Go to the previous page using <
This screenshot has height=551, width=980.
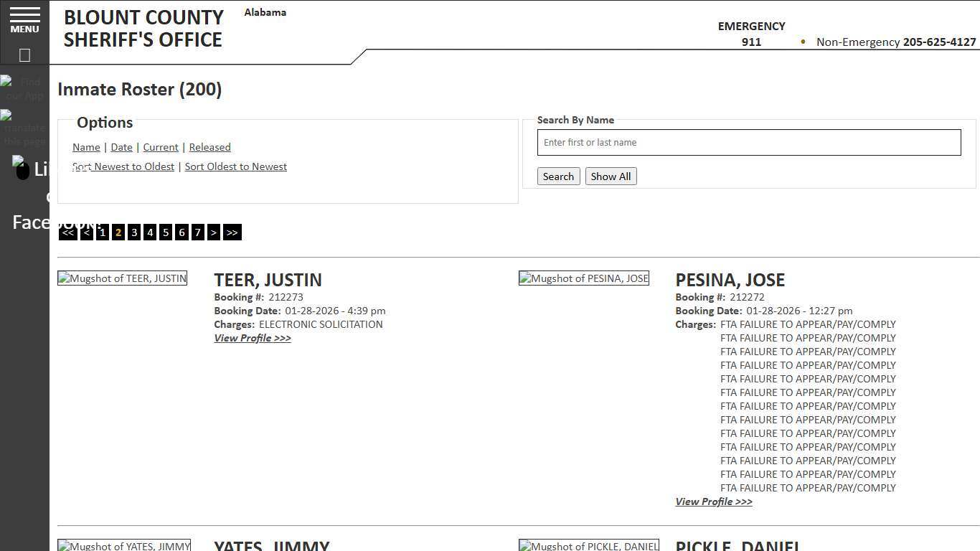point(86,232)
